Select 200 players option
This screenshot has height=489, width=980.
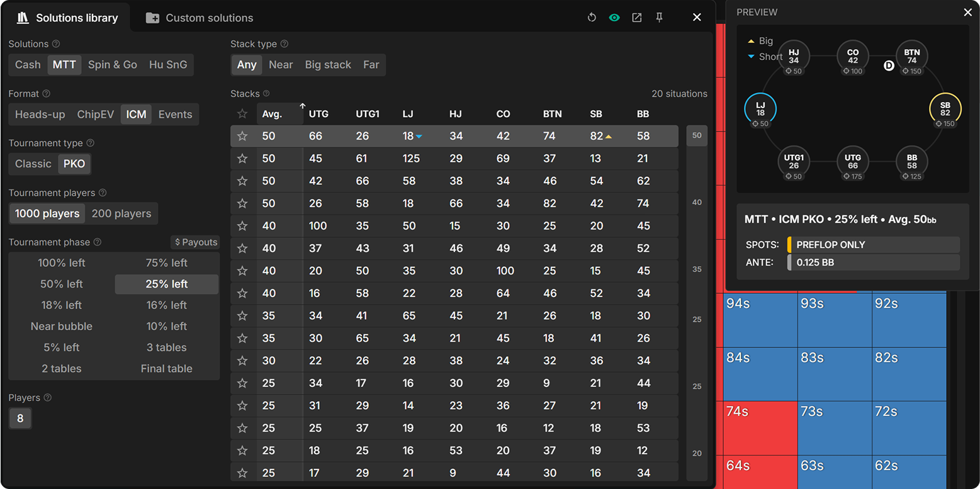pos(121,213)
